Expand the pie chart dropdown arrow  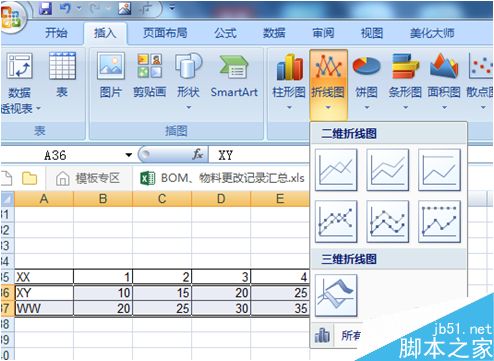367,107
